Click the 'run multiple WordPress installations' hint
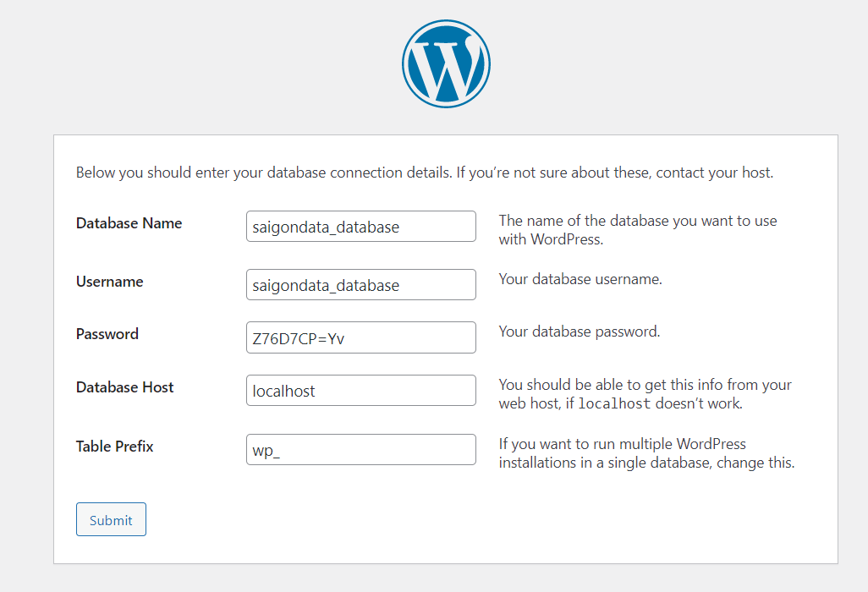Screen dimensions: 868x592 (646, 453)
